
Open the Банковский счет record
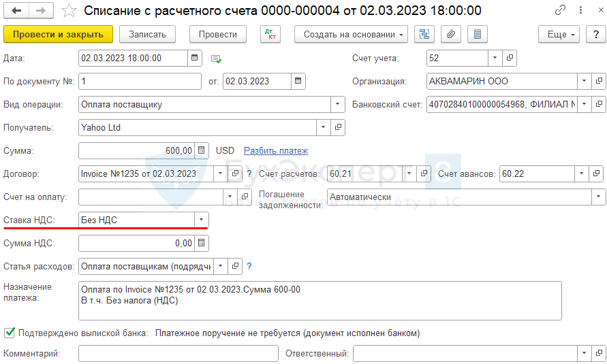click(x=598, y=104)
